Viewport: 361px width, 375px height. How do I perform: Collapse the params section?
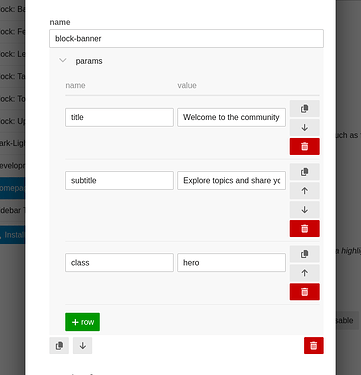(x=63, y=61)
